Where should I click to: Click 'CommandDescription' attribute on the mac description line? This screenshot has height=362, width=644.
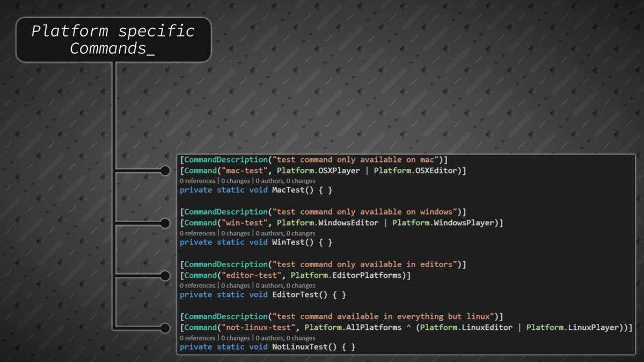coord(226,160)
